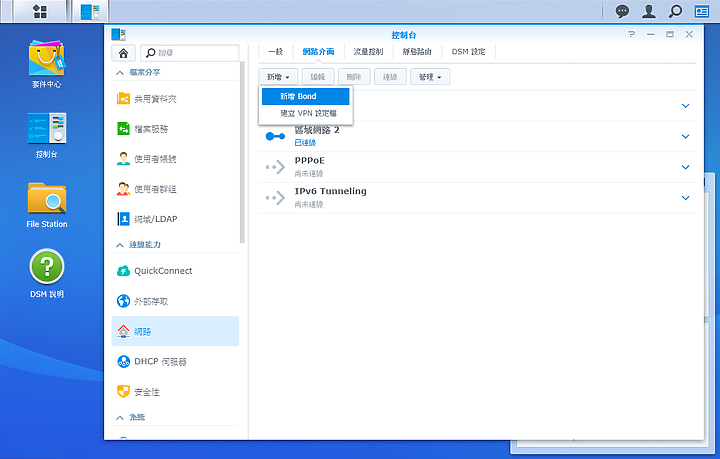The width and height of the screenshot is (720, 459).
Task: Click the 編輯 button
Action: pos(318,77)
